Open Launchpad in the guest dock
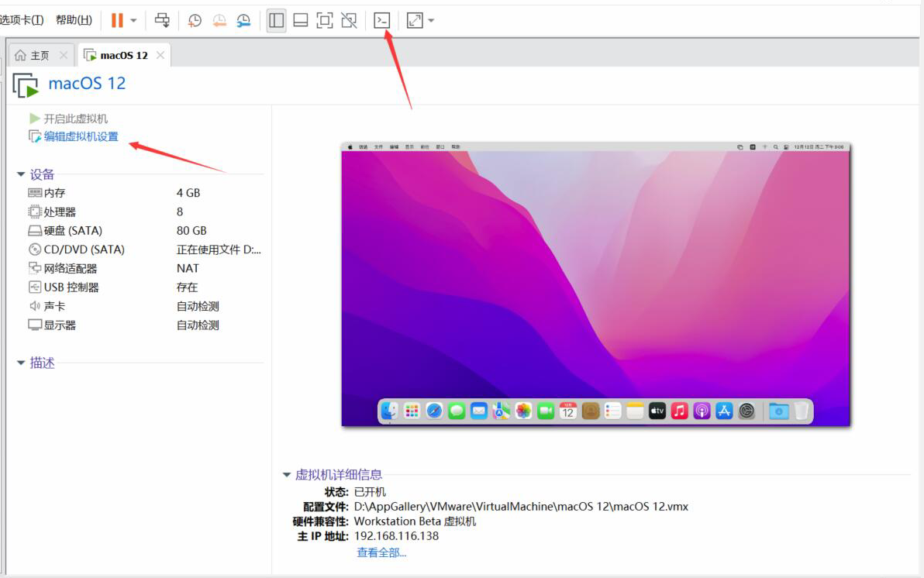This screenshot has width=924, height=578. coord(412,411)
